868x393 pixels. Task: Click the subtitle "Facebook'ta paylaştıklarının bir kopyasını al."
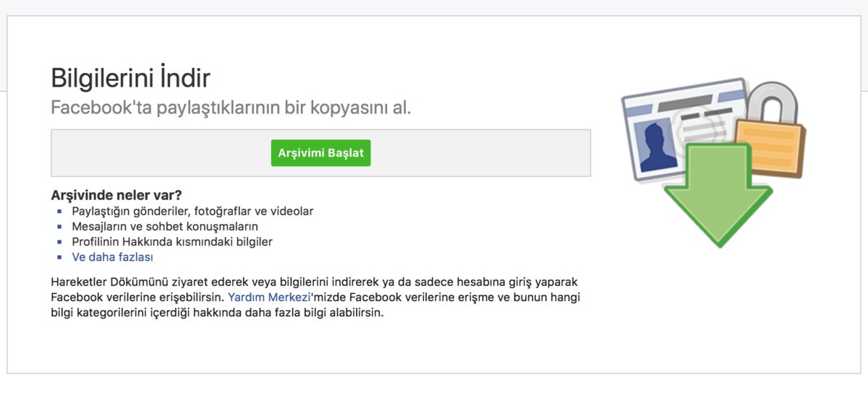click(x=231, y=108)
